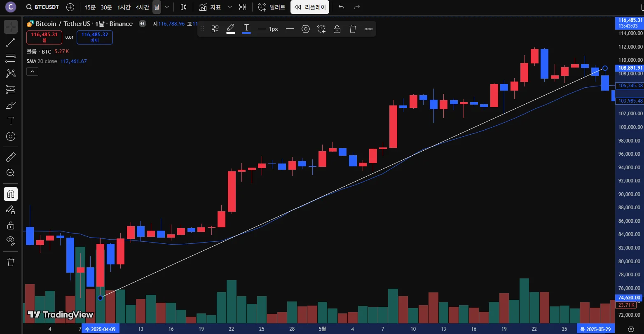This screenshot has width=644, height=334.
Task: Click the 106,245.38 SMA price label
Action: point(629,86)
